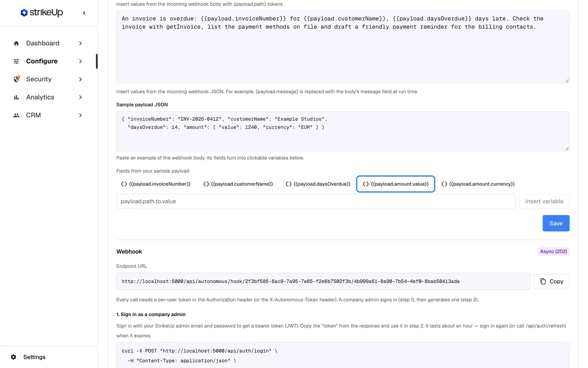Screen dimensions: 588x368
Task: Click the CRM people icon
Action: point(16,115)
